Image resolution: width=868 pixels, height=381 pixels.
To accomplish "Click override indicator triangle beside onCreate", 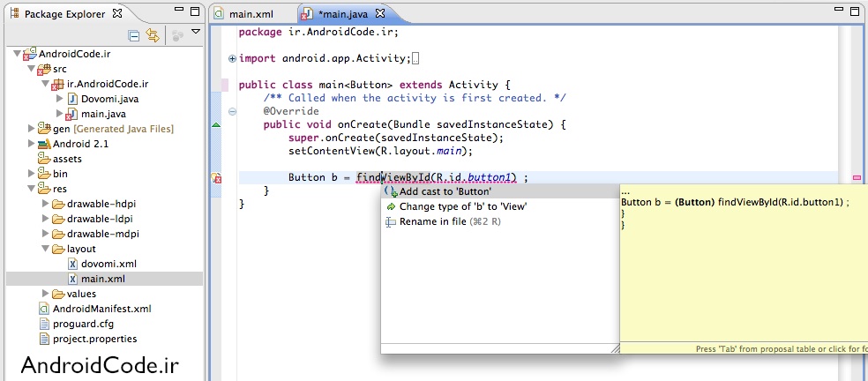I will coord(217,125).
